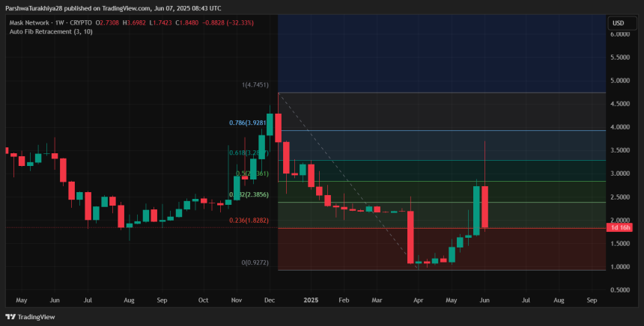Image resolution: width=644 pixels, height=326 pixels.
Task: Click the Sep label at far right of time axis
Action: click(592, 300)
